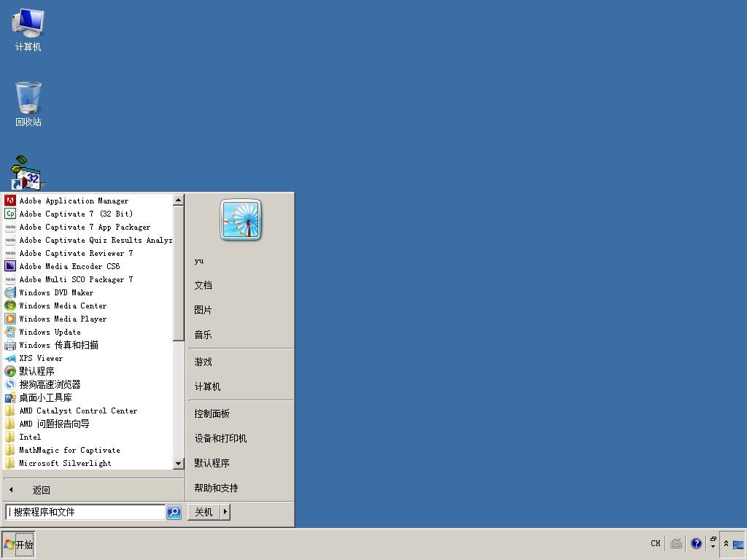Open Windows Media Center icon
The height and width of the screenshot is (560, 747).
click(10, 306)
